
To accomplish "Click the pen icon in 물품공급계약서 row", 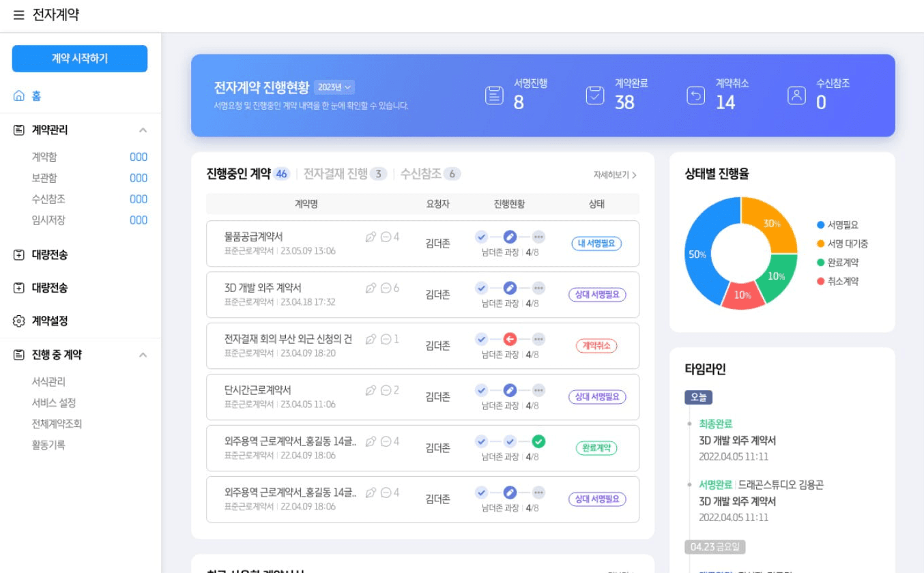I will click(371, 237).
